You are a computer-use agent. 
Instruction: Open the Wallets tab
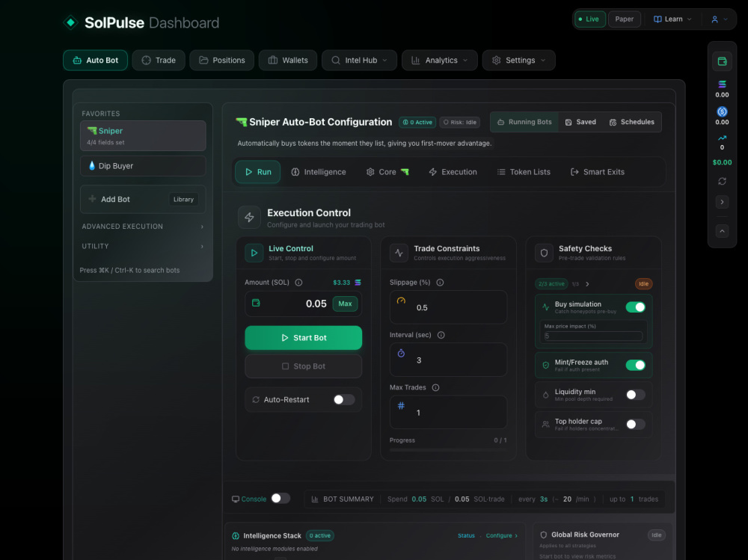(288, 60)
